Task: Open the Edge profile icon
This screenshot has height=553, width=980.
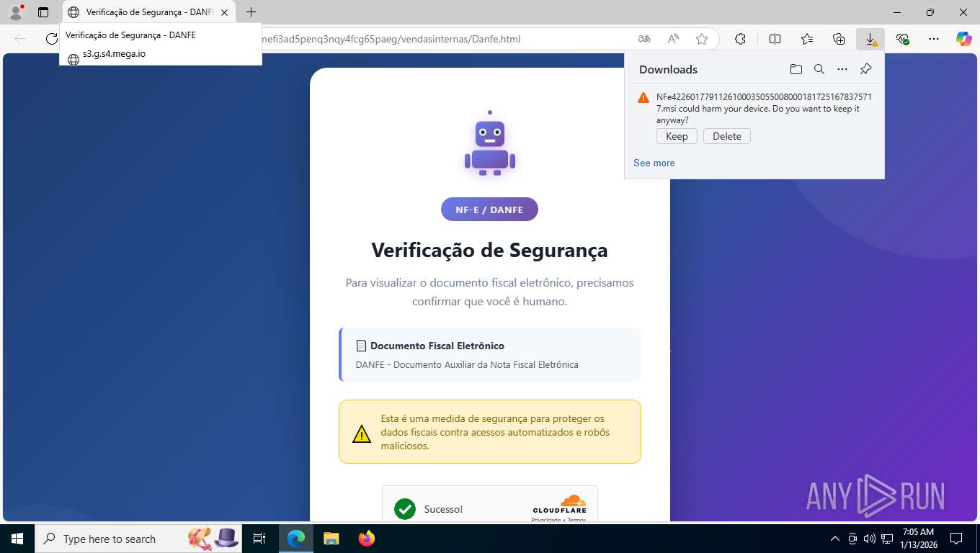Action: pyautogui.click(x=16, y=12)
